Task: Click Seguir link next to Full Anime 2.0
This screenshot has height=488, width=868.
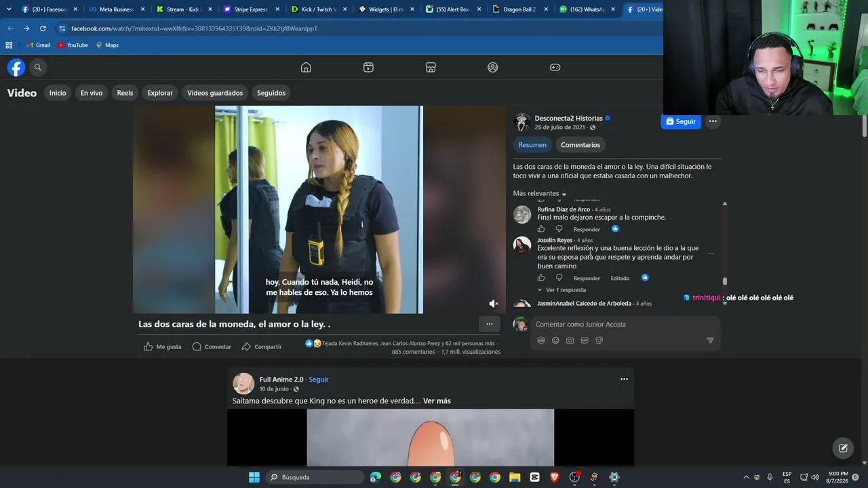Action: click(x=319, y=380)
